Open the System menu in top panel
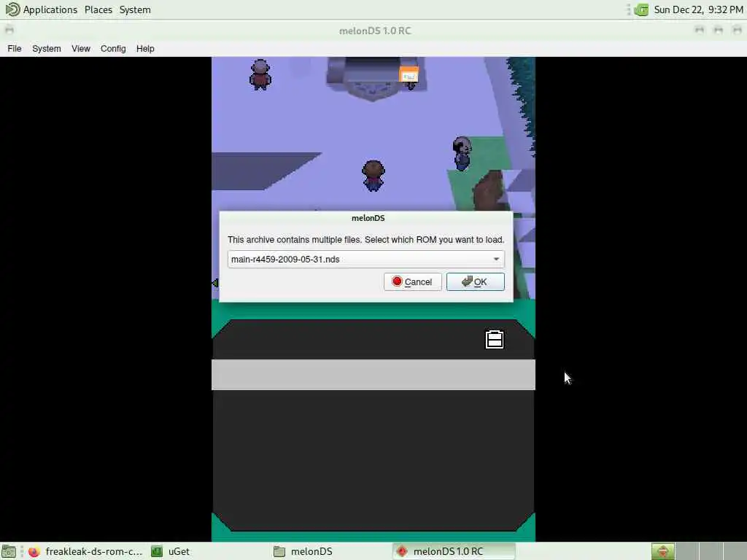This screenshot has width=747, height=560. pos(135,9)
